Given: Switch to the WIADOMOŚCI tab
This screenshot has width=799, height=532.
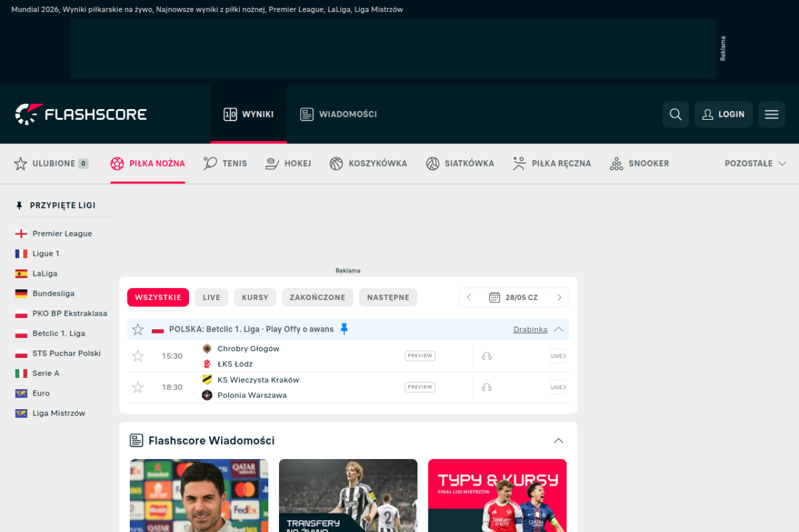Looking at the screenshot, I should [338, 114].
